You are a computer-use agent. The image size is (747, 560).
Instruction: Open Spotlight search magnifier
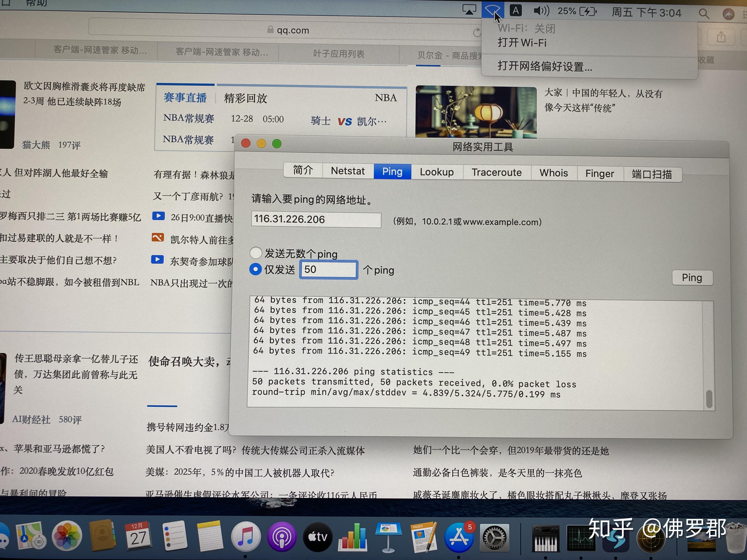(704, 14)
